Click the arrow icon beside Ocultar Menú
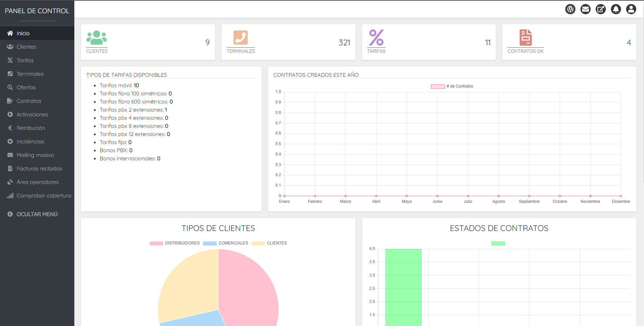This screenshot has height=326, width=644. pos(10,214)
